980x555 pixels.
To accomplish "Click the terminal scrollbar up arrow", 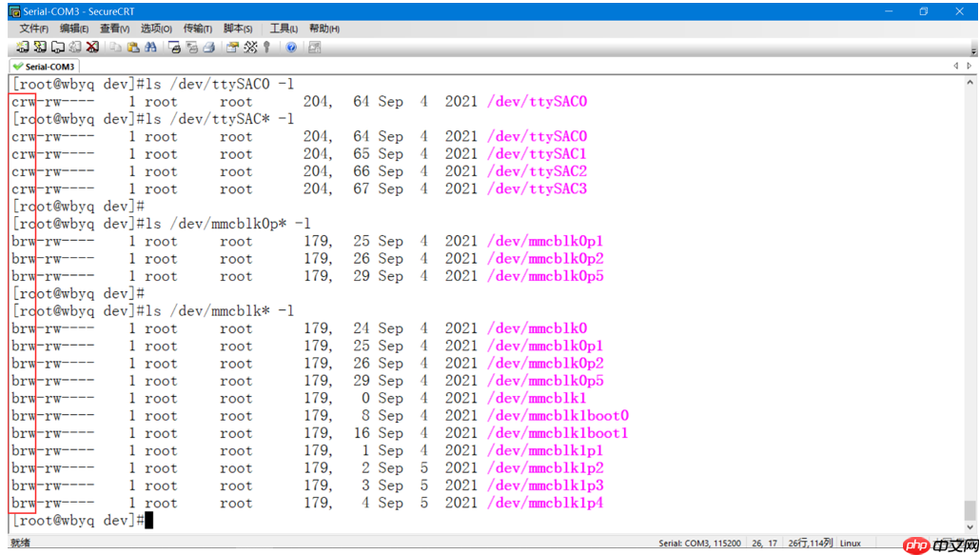I will [970, 83].
